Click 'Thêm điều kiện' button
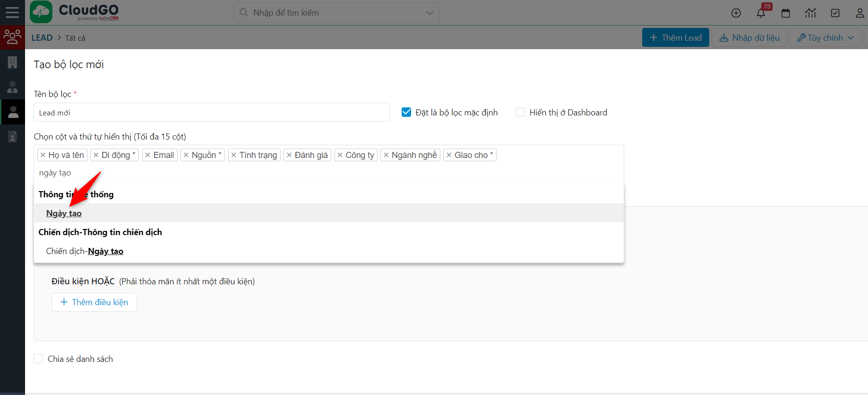The image size is (868, 395). tap(94, 302)
